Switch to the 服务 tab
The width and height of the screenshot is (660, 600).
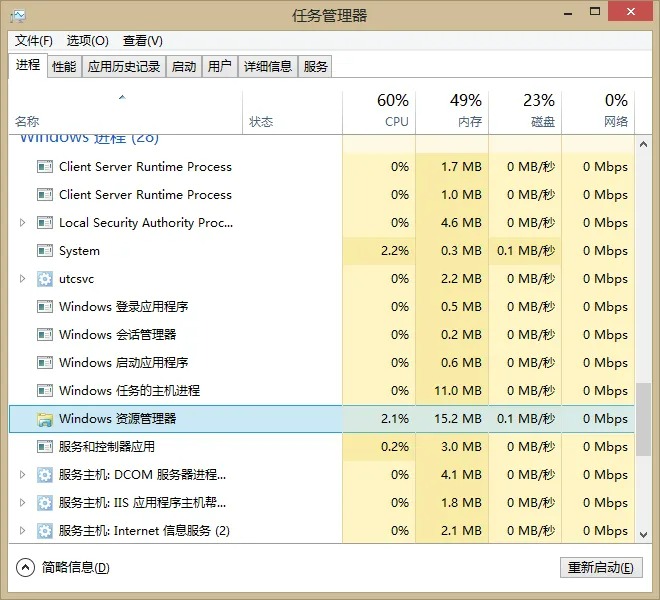(315, 67)
